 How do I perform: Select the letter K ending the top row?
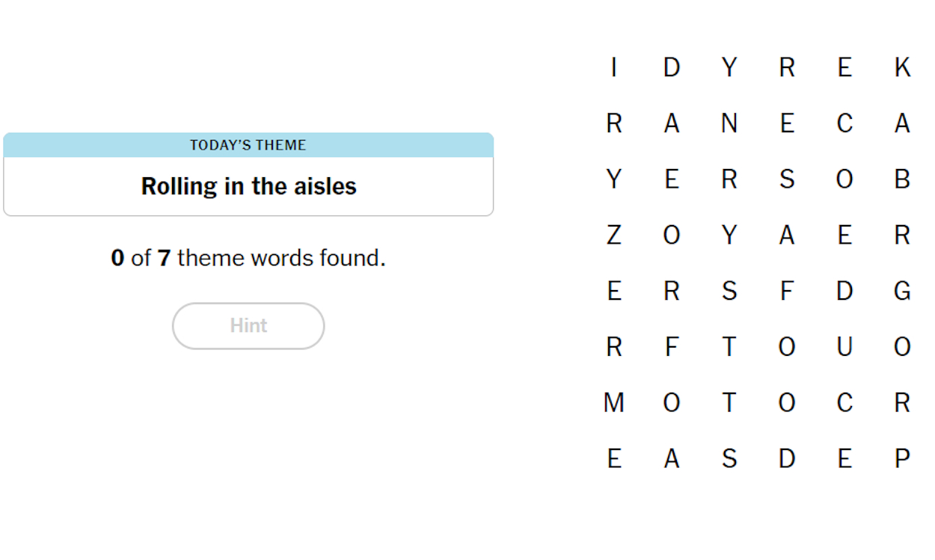[x=902, y=67]
